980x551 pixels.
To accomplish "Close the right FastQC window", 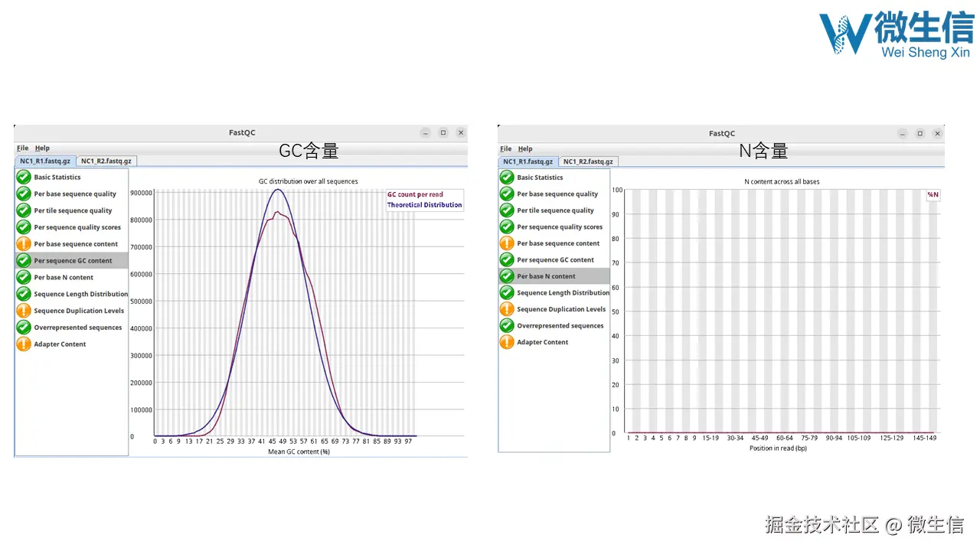I will (x=937, y=133).
